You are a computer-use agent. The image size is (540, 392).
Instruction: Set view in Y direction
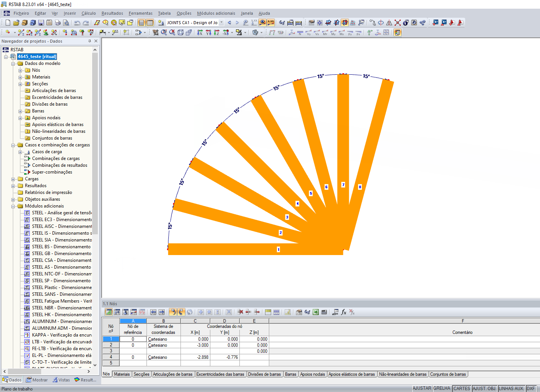208,32
